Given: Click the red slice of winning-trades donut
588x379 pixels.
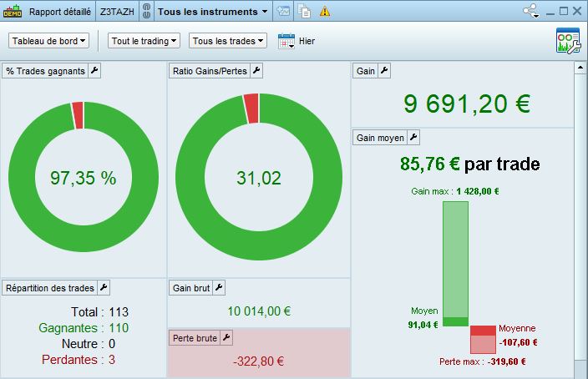Looking at the screenshot, I should (x=78, y=115).
